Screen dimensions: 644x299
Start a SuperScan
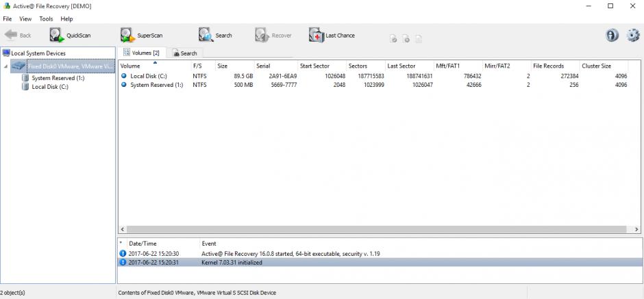[x=141, y=36]
